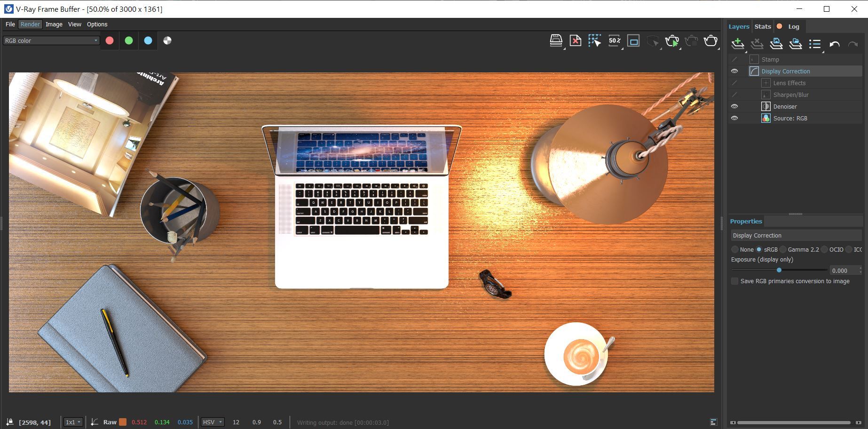Hide the Display Correction layer
868x429 pixels.
pyautogui.click(x=734, y=71)
